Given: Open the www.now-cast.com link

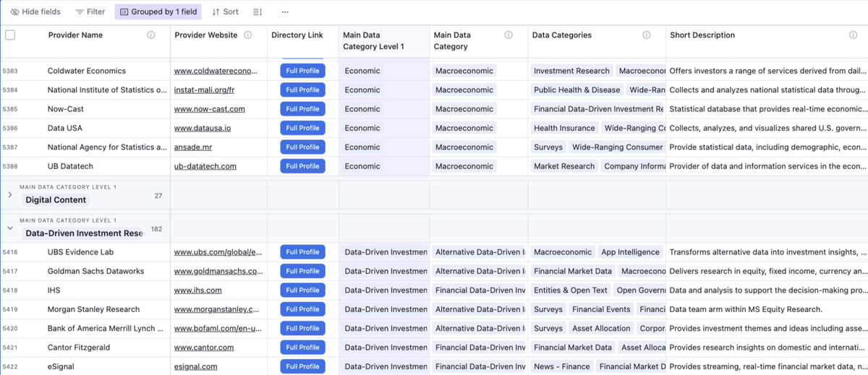Looking at the screenshot, I should 210,108.
